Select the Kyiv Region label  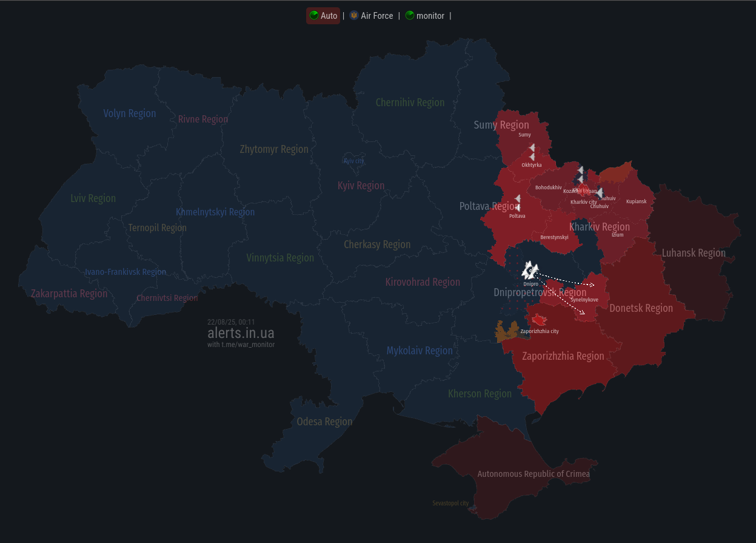click(361, 186)
